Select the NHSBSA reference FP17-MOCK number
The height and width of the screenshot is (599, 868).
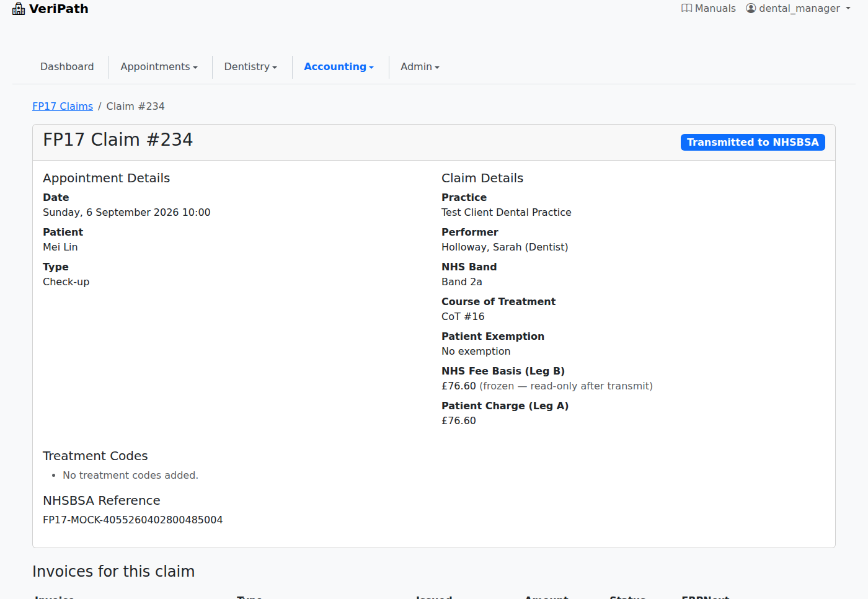pyautogui.click(x=133, y=520)
